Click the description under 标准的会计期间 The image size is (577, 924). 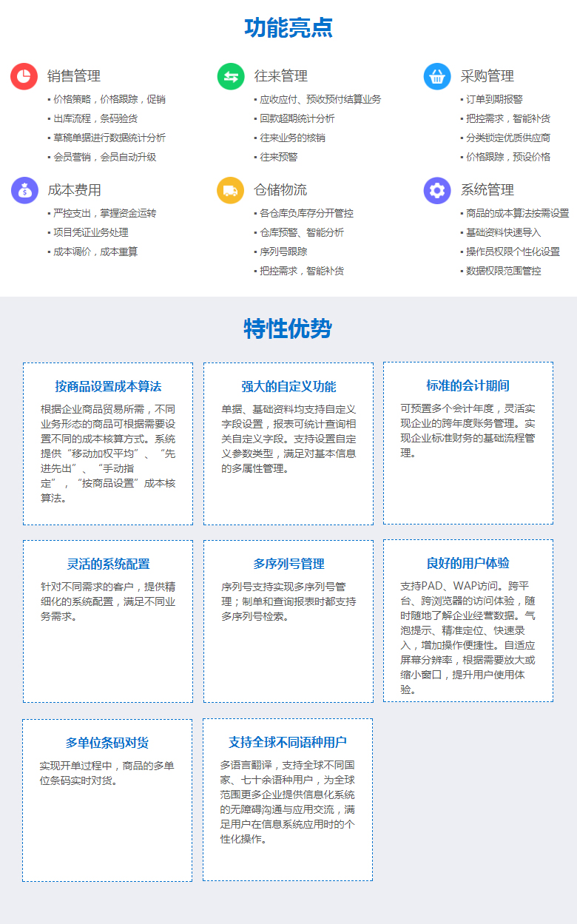pos(468,431)
